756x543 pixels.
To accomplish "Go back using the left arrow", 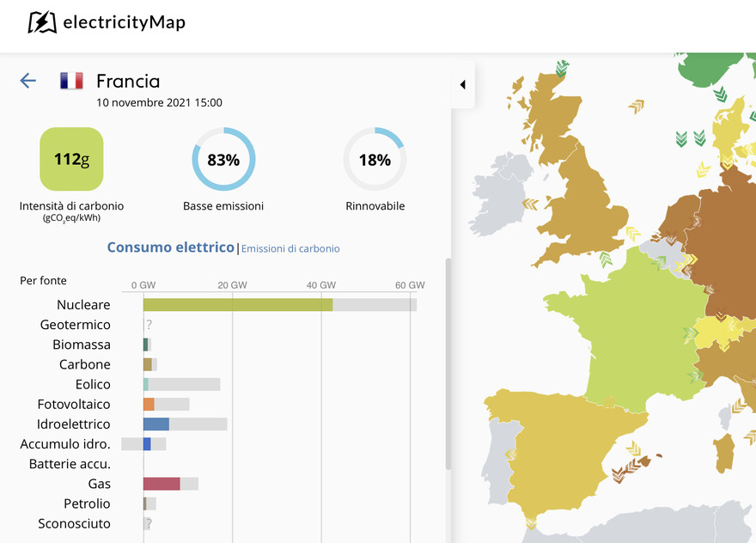I will click(x=28, y=81).
